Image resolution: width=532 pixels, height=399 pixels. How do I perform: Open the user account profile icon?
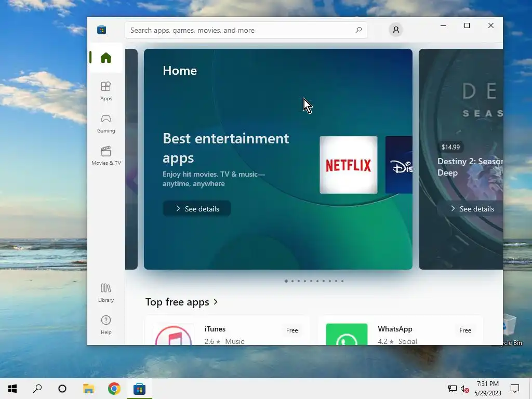[x=395, y=30]
